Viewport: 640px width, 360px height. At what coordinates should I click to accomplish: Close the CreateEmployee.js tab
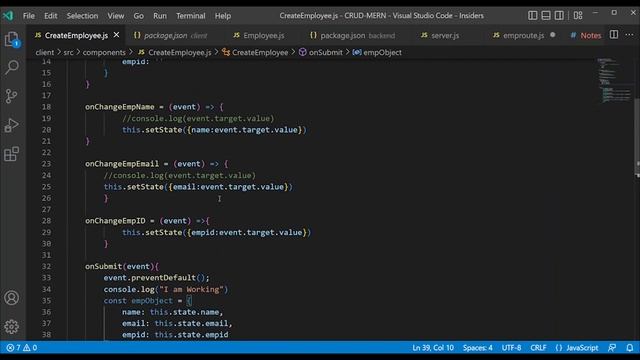(x=116, y=35)
